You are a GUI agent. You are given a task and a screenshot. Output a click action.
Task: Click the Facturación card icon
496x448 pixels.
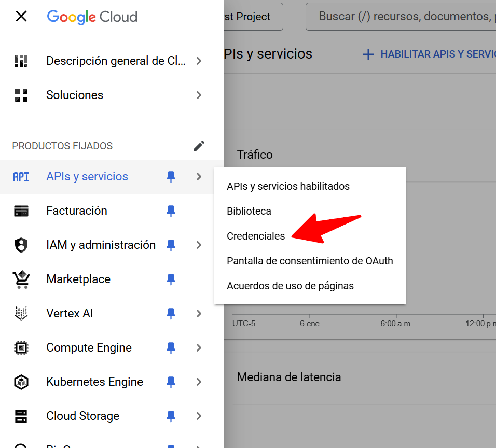(x=21, y=211)
